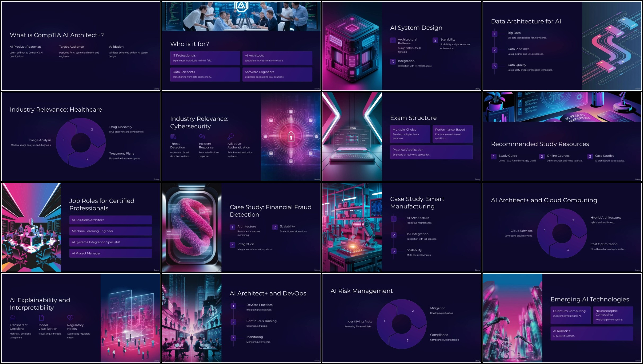
Task: Click number 3 badge beside Case Studies
Action: (x=590, y=157)
